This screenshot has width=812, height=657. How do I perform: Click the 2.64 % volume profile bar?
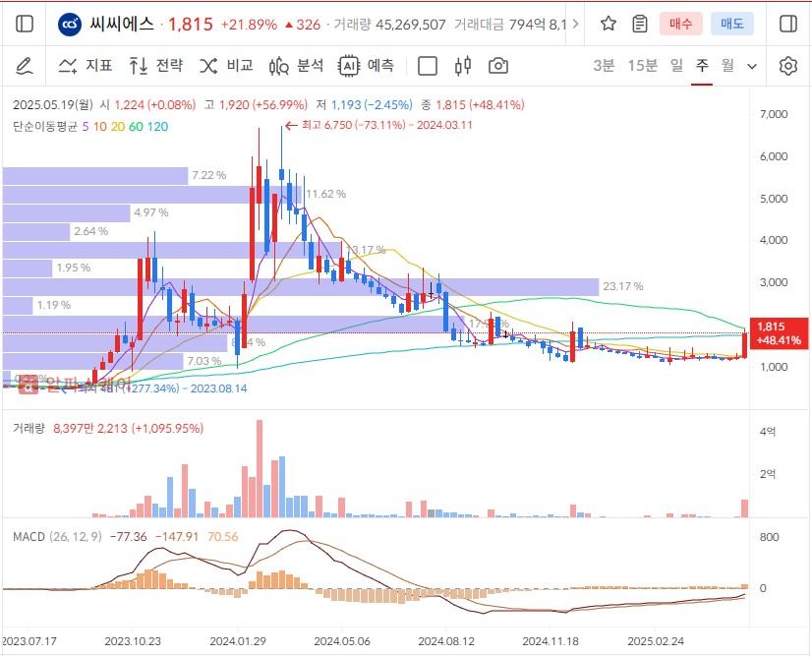pyautogui.click(x=36, y=231)
